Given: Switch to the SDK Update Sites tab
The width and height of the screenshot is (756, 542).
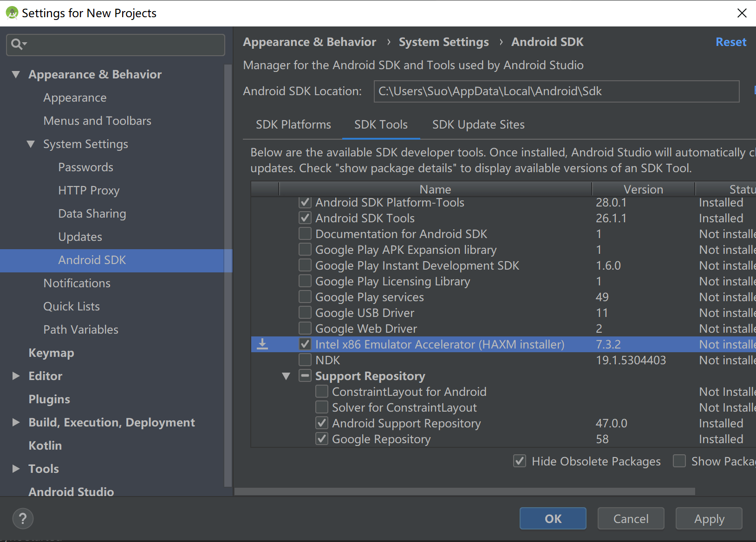Looking at the screenshot, I should 478,124.
